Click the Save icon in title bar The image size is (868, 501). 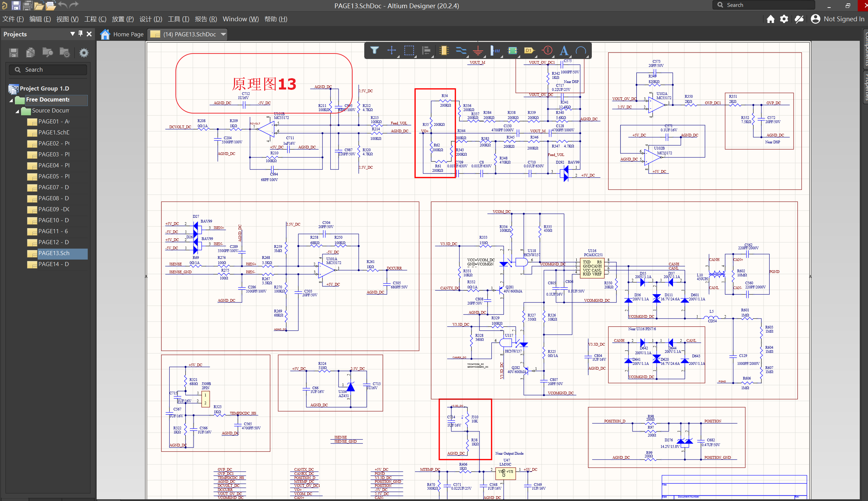pos(16,5)
